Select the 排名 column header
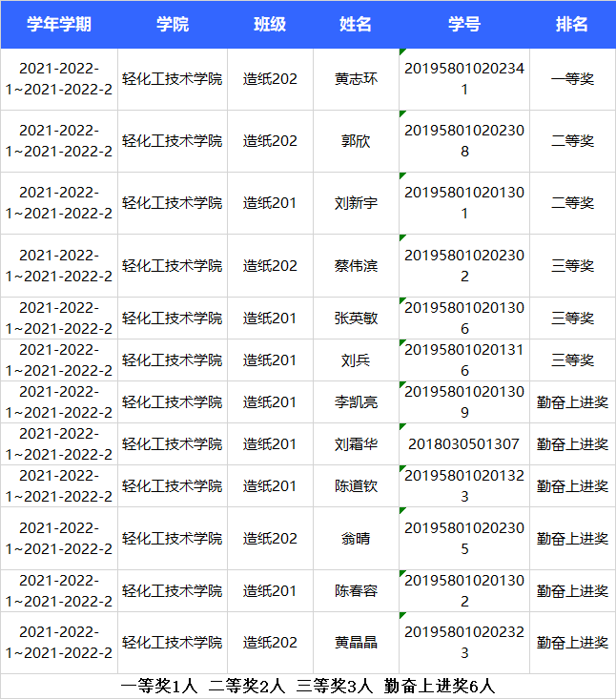This screenshot has height=699, width=616. 572,25
